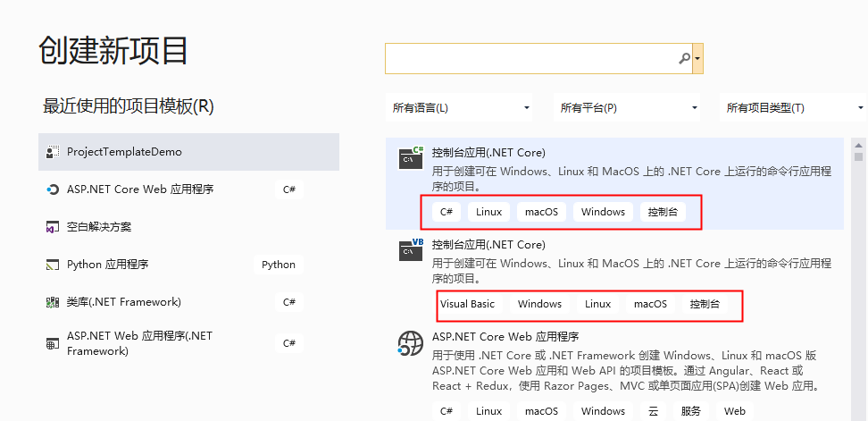Viewport: 868px width, 421px height.
Task: Click Linux tag under VB console template
Action: [x=597, y=304]
